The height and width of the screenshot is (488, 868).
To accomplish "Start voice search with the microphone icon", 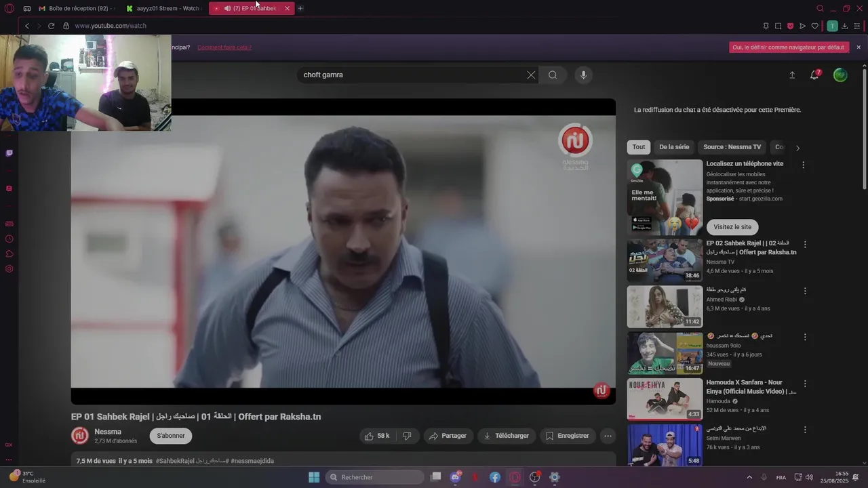I will pos(583,75).
